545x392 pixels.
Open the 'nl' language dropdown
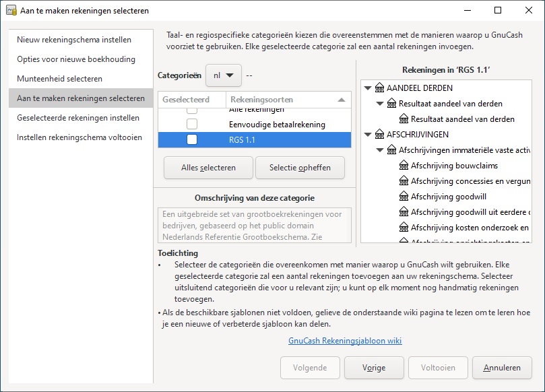click(x=224, y=75)
